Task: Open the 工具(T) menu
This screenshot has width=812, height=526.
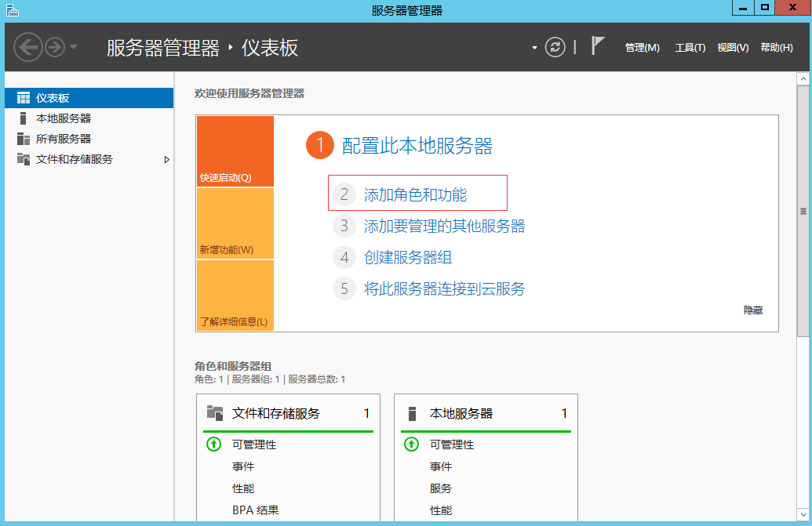Action: pyautogui.click(x=690, y=48)
